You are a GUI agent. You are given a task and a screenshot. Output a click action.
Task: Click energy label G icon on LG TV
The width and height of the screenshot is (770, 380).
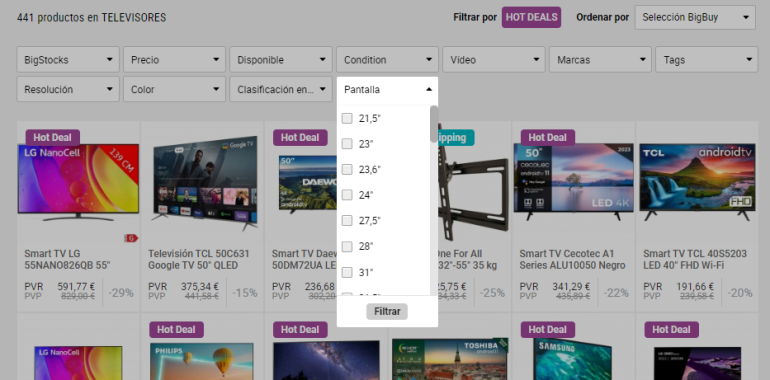click(x=131, y=238)
